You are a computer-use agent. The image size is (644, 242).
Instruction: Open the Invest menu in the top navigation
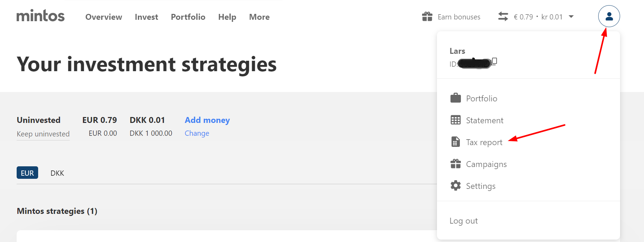[146, 17]
